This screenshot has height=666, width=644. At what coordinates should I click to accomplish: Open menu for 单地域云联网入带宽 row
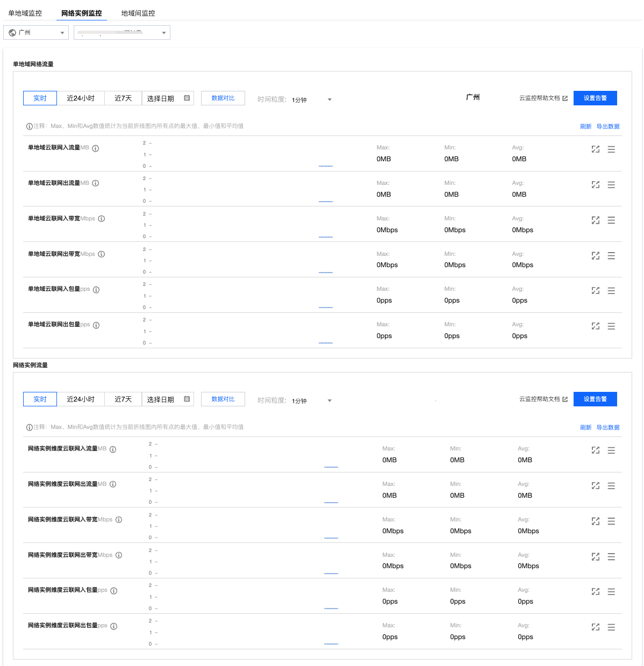tap(611, 220)
